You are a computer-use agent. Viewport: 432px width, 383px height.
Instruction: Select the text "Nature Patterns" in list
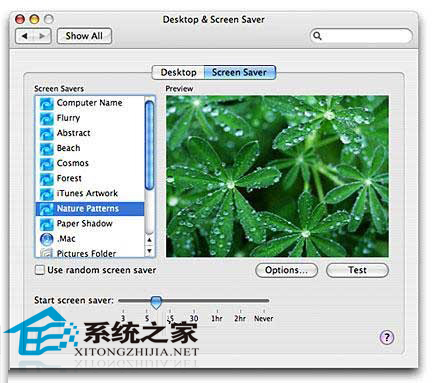pyautogui.click(x=88, y=209)
